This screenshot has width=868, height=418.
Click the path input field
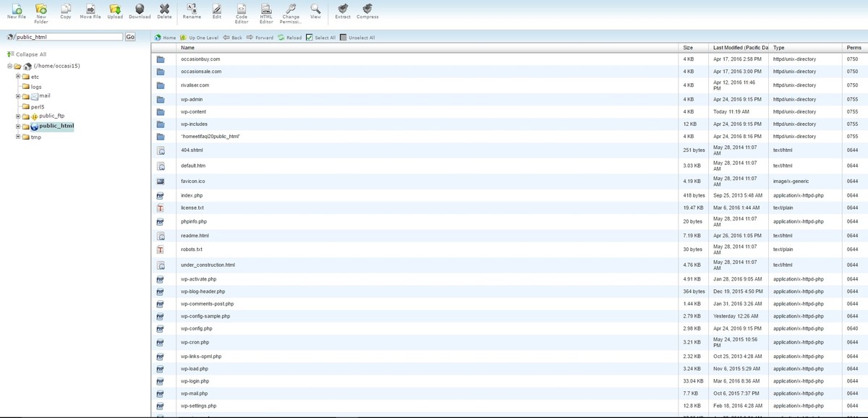[69, 37]
